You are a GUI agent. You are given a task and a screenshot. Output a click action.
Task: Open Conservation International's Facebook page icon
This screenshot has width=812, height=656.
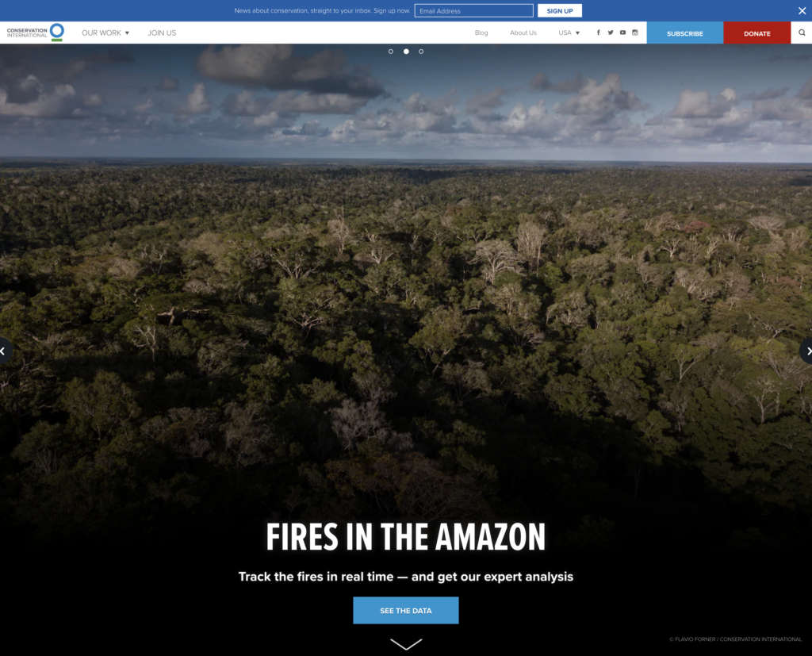pos(598,33)
